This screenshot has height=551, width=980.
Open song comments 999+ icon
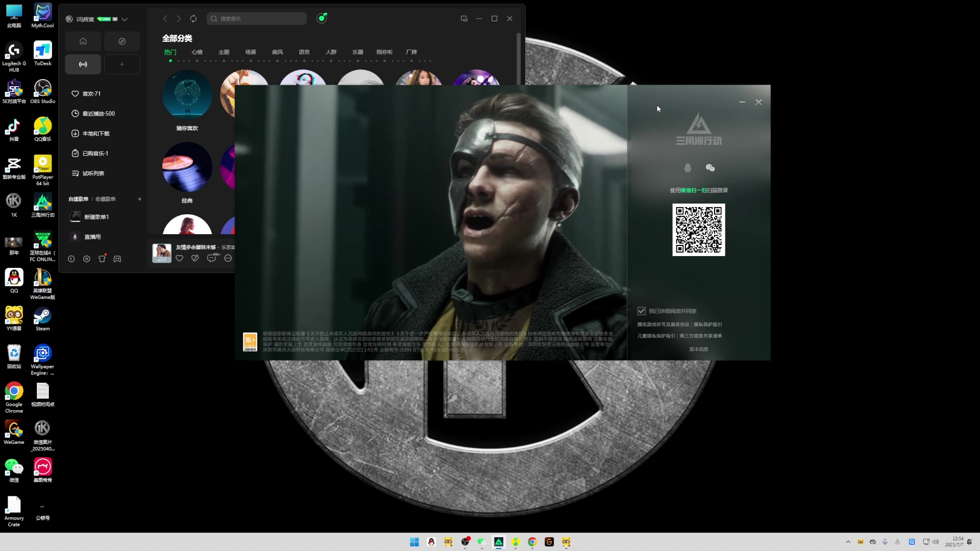(212, 258)
